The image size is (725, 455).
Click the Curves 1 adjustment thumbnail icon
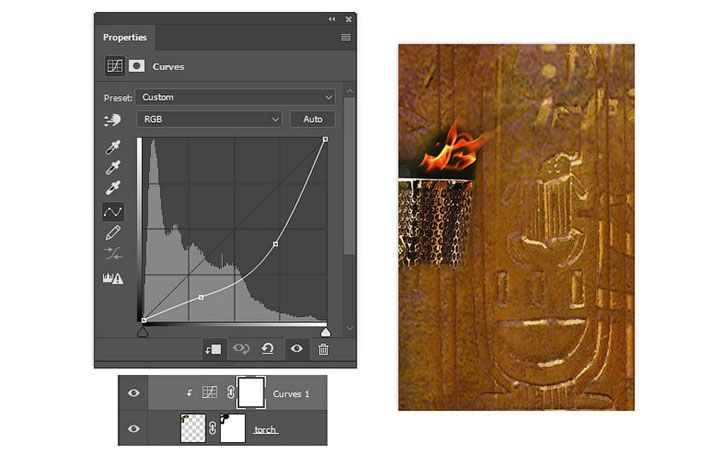(x=209, y=393)
